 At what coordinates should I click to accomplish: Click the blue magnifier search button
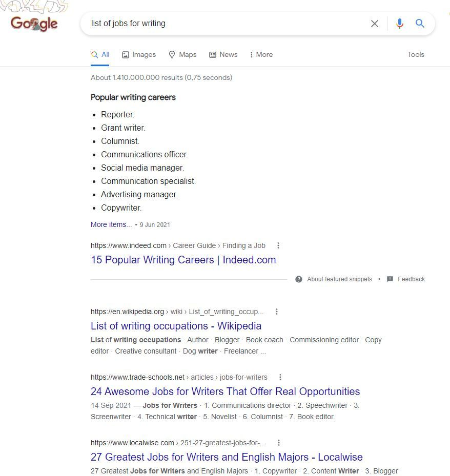[x=420, y=24]
